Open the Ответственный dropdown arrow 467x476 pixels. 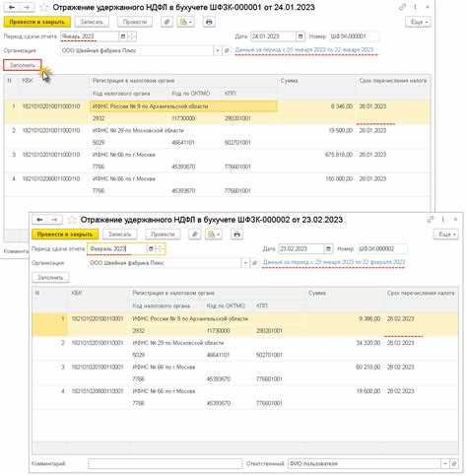pyautogui.click(x=445, y=463)
